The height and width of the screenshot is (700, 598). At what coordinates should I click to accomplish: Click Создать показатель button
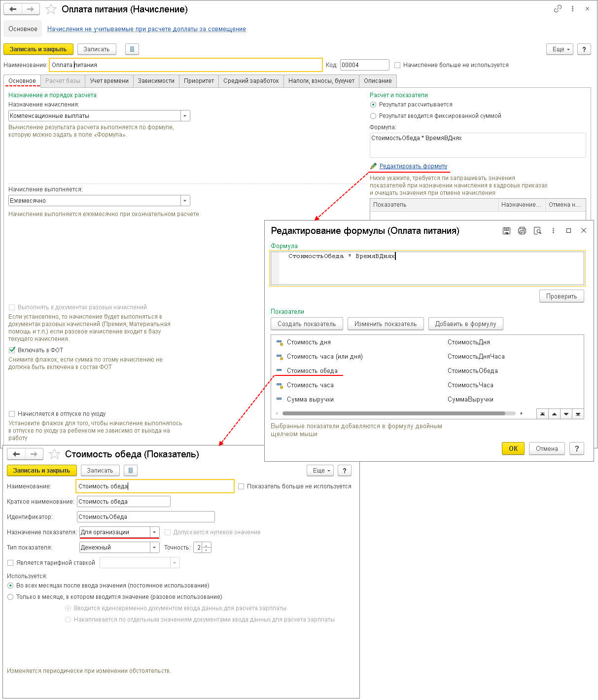[307, 324]
